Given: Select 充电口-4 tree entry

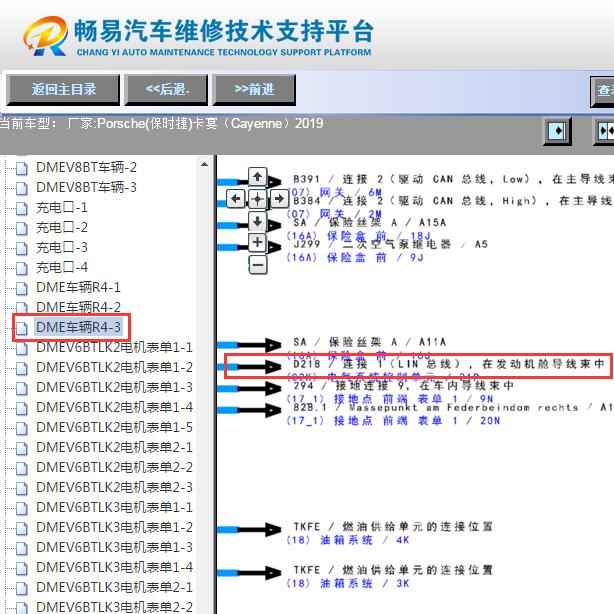Looking at the screenshot, I should tap(62, 267).
